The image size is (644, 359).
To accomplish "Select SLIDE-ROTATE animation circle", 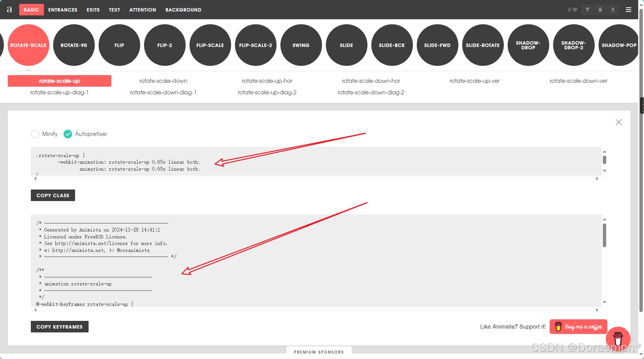I will coord(483,45).
